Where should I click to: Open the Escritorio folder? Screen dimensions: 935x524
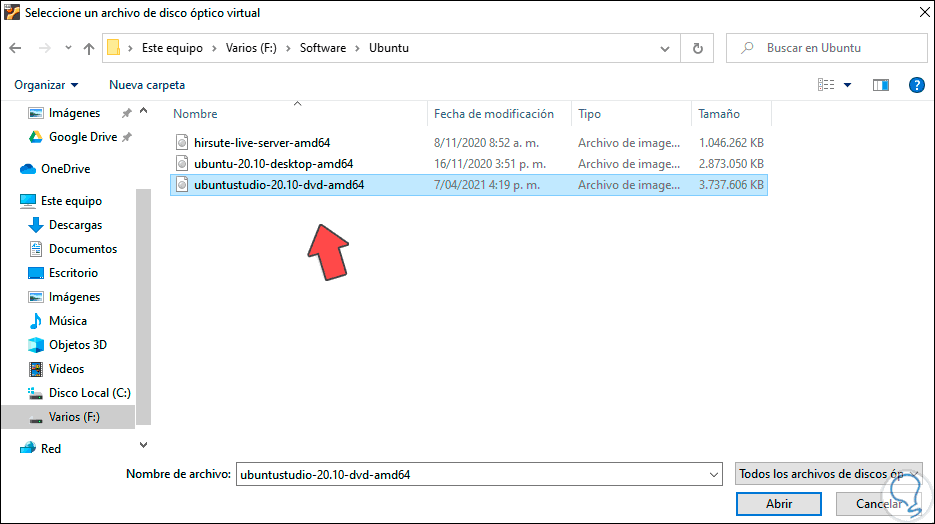coord(73,273)
